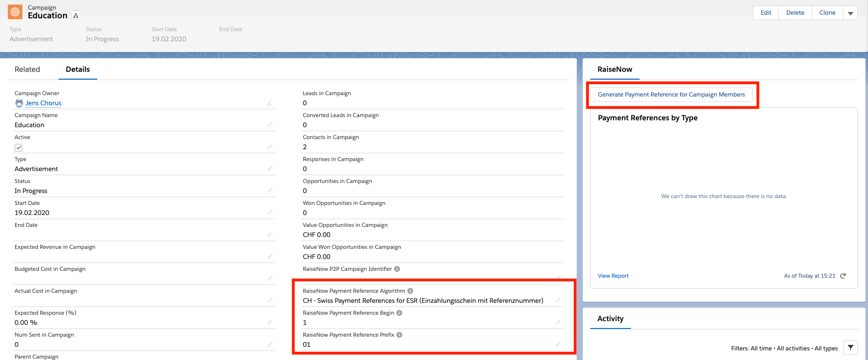Edit Start Date pencil icon

270,212
